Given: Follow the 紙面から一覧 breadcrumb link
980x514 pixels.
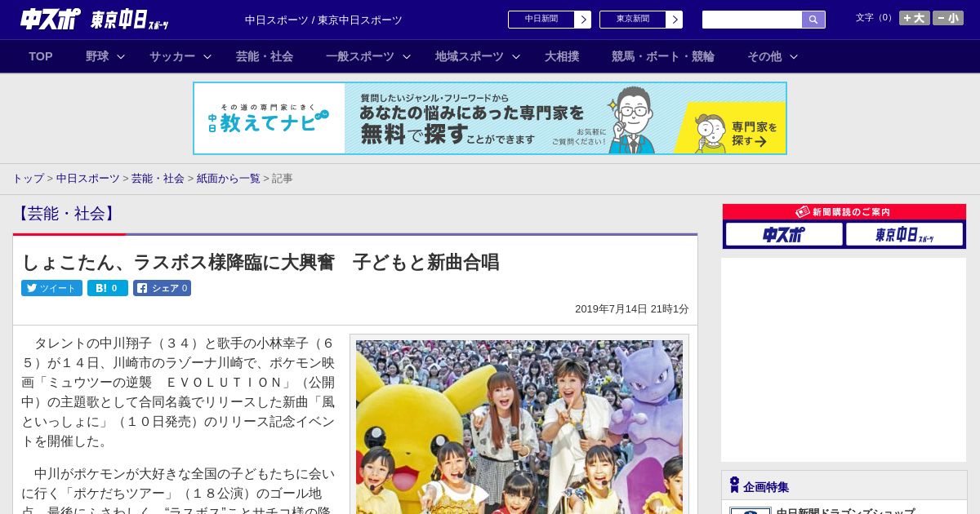Looking at the screenshot, I should click(x=228, y=178).
